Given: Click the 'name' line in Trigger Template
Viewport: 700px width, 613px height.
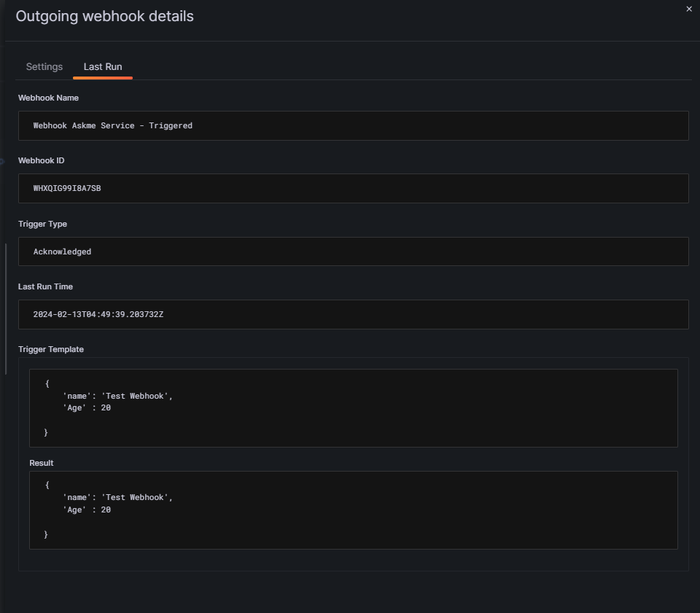Looking at the screenshot, I should [117, 396].
